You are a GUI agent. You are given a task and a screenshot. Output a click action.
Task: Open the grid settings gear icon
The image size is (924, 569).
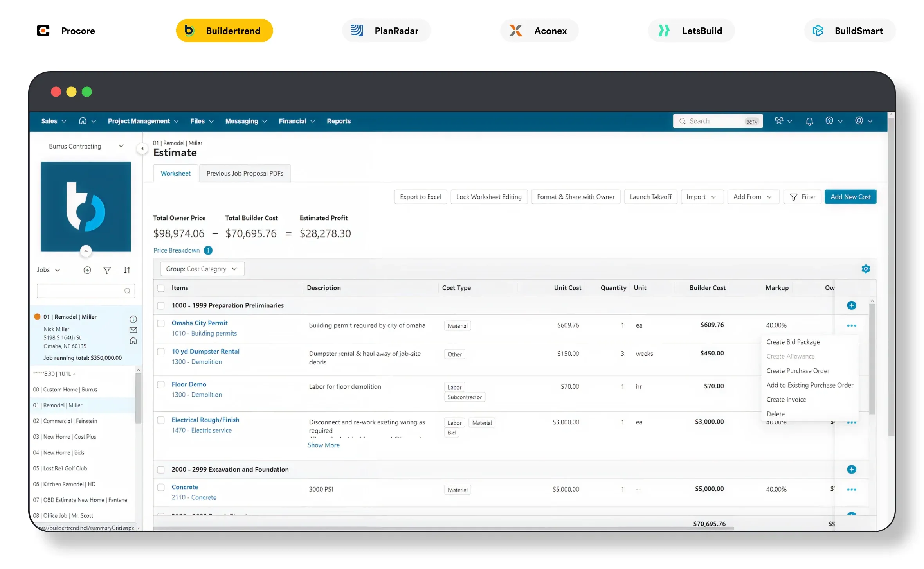(866, 269)
